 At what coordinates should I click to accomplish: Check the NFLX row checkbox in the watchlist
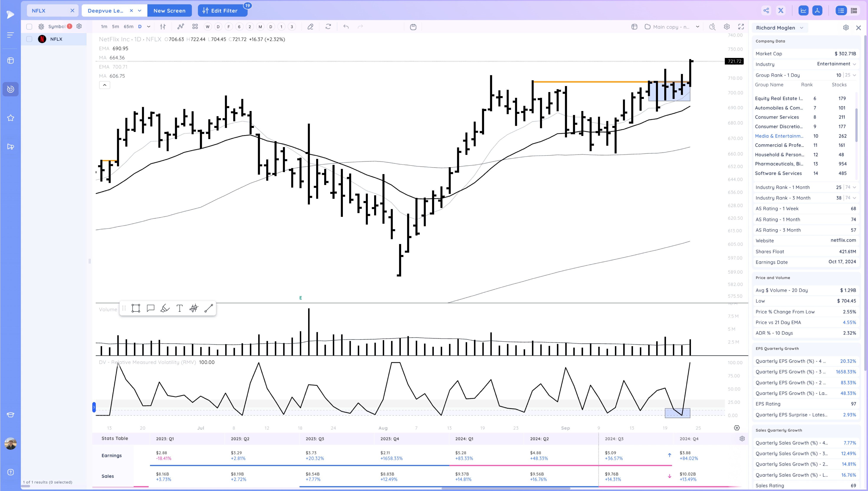(x=29, y=39)
